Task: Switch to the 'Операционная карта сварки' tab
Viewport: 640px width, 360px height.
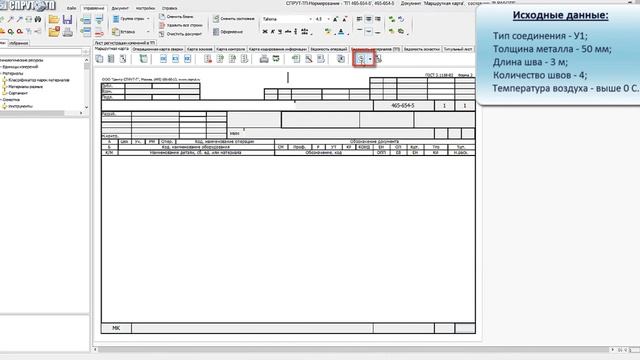Action: pos(157,49)
